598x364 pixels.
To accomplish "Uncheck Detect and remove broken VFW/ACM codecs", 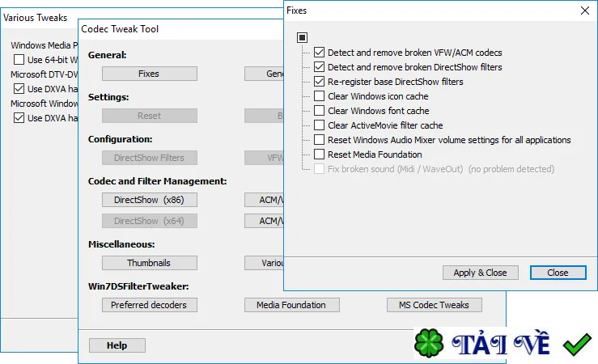I will pos(319,53).
